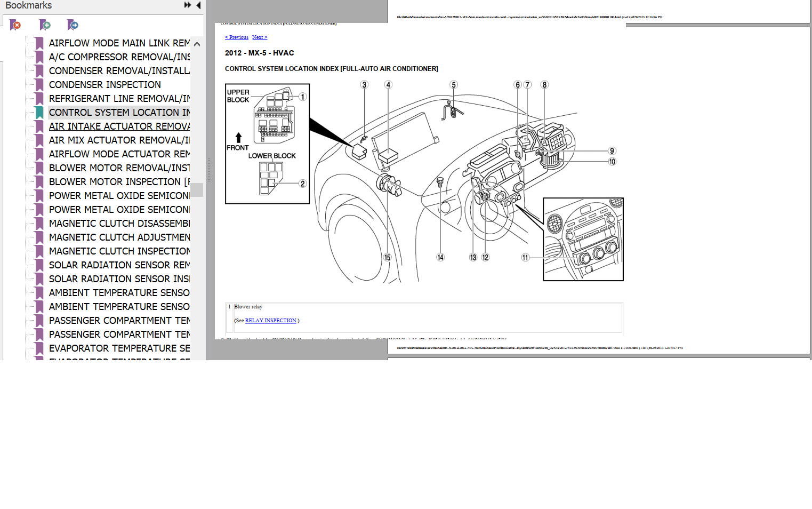The image size is (812, 509).
Task: Click bookmark icon beside AIR MIX ACTUATOR
Action: pyautogui.click(x=39, y=140)
